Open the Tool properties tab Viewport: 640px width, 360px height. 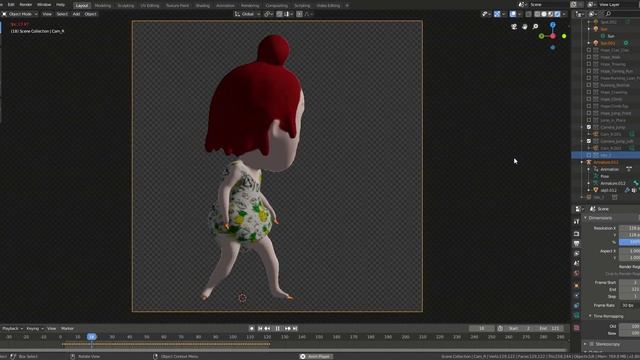tap(576, 221)
